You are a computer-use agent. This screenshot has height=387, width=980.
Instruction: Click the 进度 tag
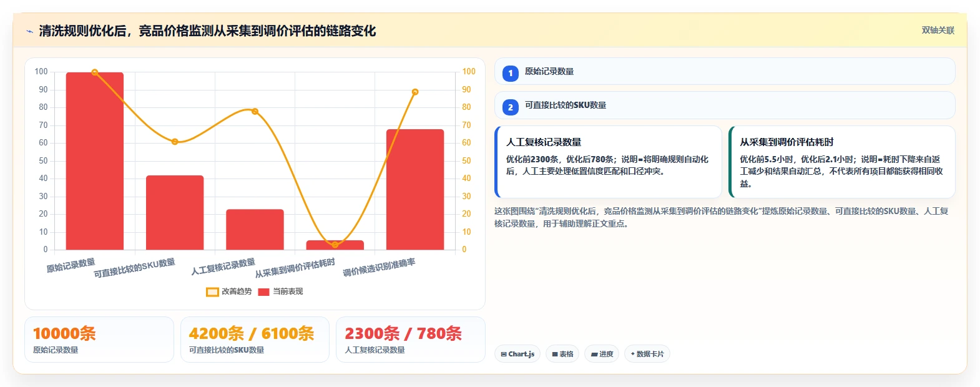coord(602,354)
